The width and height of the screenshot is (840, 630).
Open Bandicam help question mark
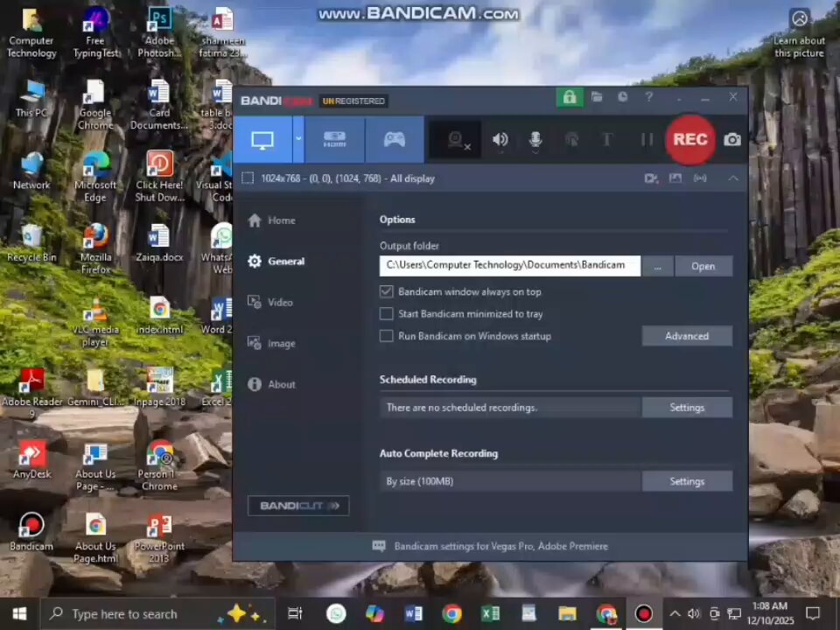pos(648,97)
